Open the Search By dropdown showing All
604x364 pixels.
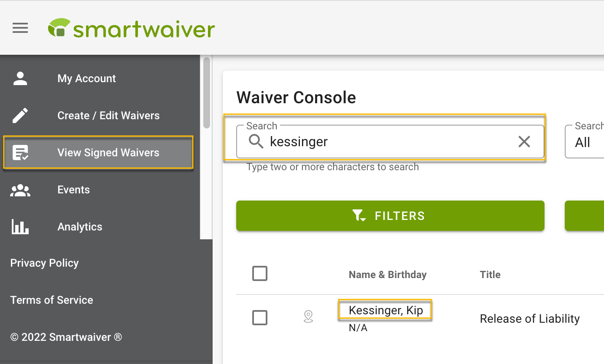(585, 142)
